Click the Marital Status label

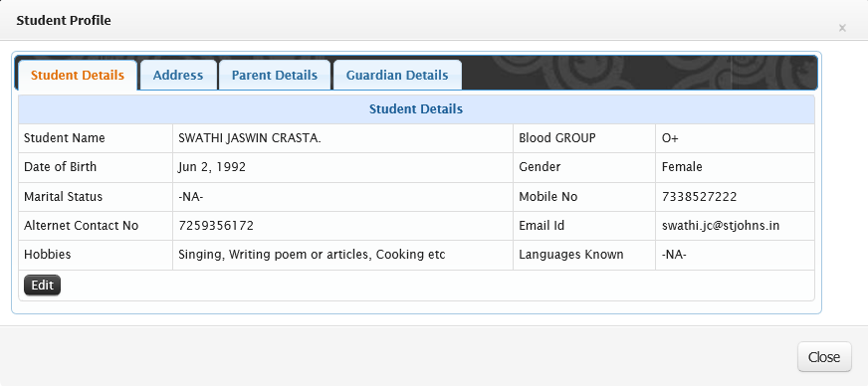pyautogui.click(x=63, y=197)
